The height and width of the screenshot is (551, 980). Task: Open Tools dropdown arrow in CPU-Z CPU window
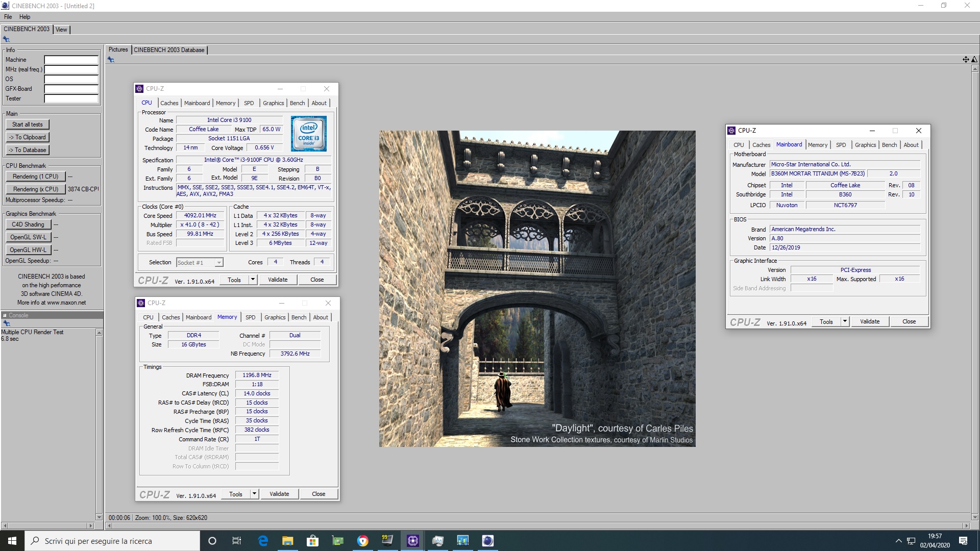pyautogui.click(x=253, y=280)
